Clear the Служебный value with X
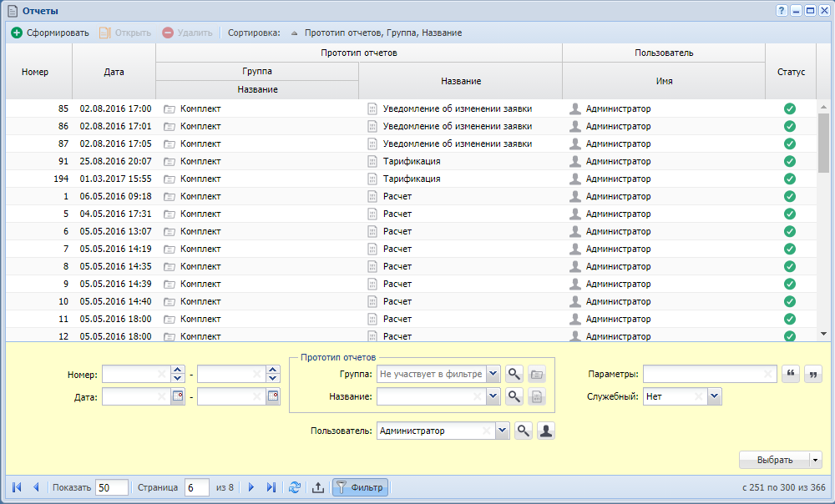Image resolution: width=835 pixels, height=504 pixels. 698,396
